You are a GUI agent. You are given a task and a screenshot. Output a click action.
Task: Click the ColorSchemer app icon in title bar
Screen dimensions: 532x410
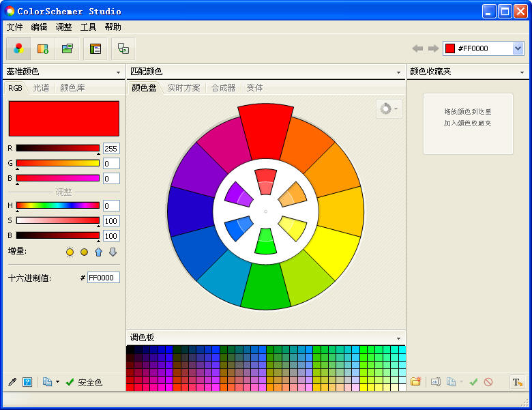[x=10, y=11]
